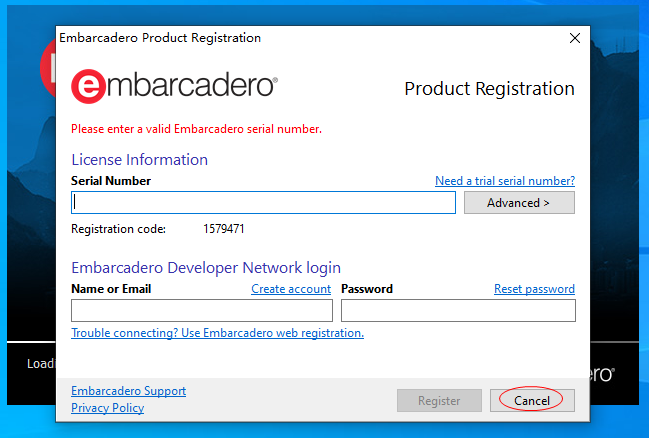Open the 'Need a trial serial number?' link
Viewport: 649px width, 438px height.
(505, 181)
